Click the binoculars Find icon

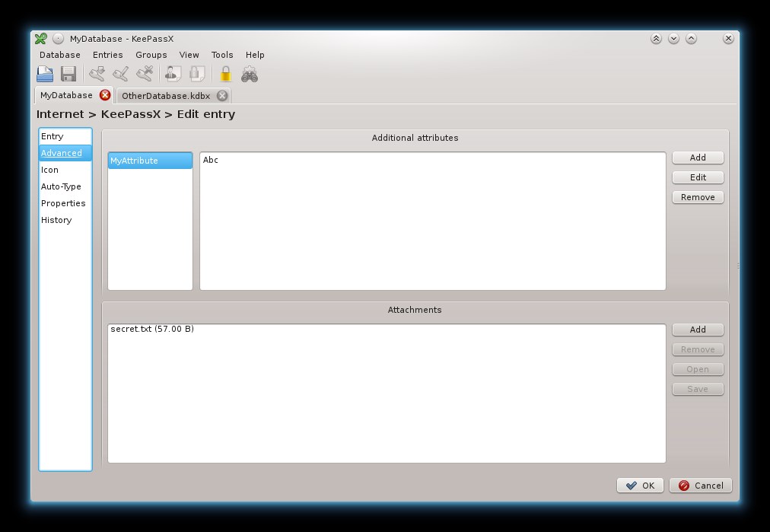(250, 74)
